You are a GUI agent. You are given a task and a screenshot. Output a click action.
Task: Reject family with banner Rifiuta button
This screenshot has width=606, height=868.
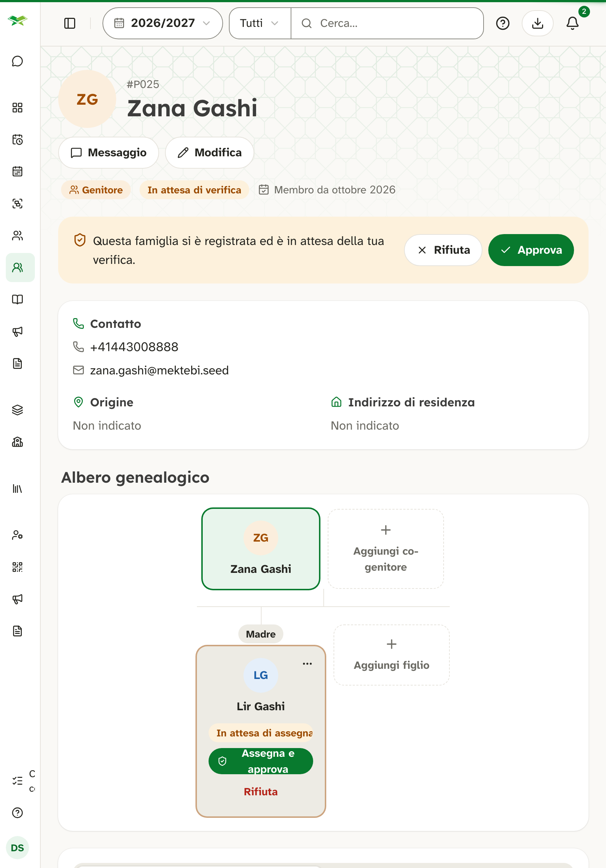(x=443, y=250)
